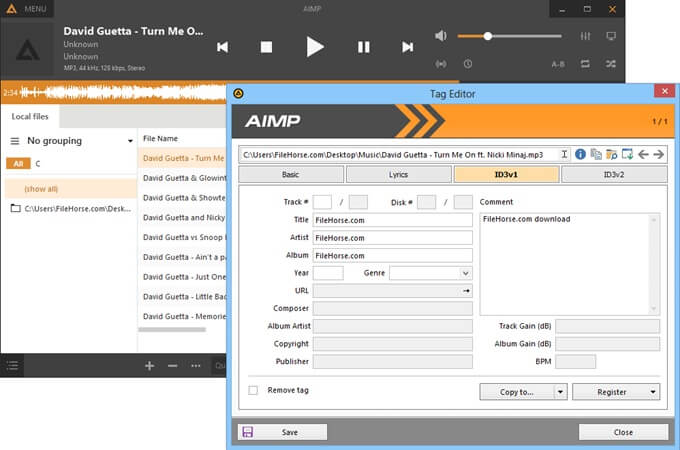Image resolution: width=680 pixels, height=450 pixels.
Task: Select David Guetta - Little Bad track
Action: click(x=183, y=297)
